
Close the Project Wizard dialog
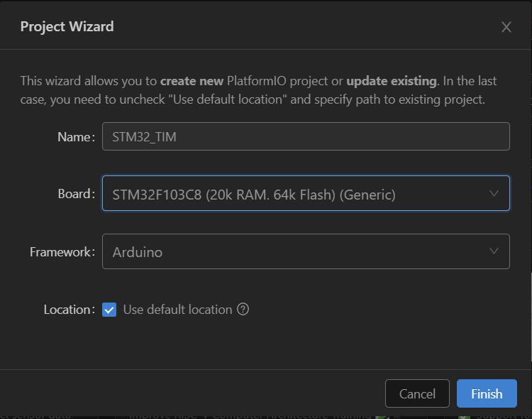pyautogui.click(x=506, y=27)
